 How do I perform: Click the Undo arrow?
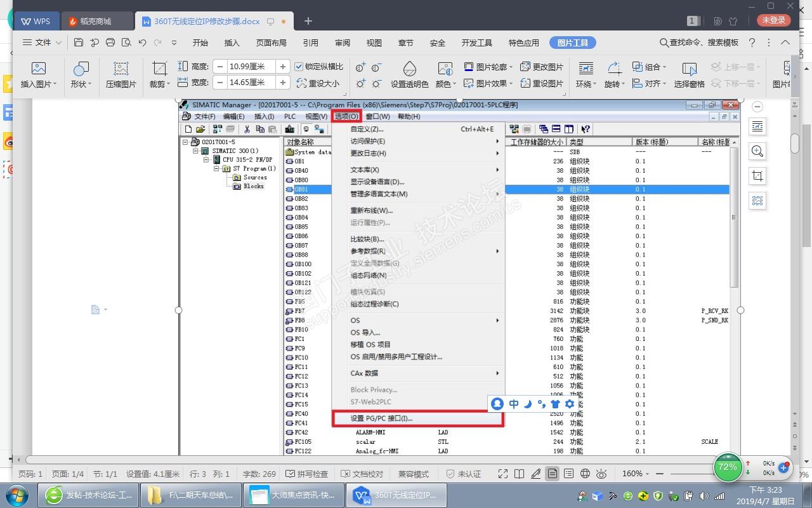(142, 43)
